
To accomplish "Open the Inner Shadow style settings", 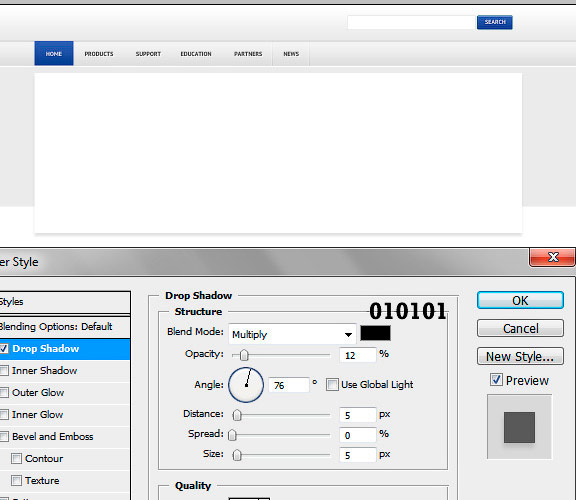I will [x=44, y=370].
